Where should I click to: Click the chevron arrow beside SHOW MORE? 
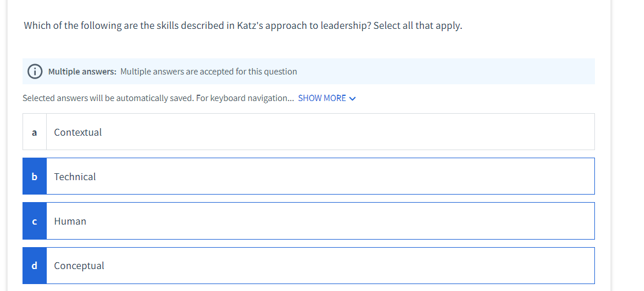tap(352, 99)
